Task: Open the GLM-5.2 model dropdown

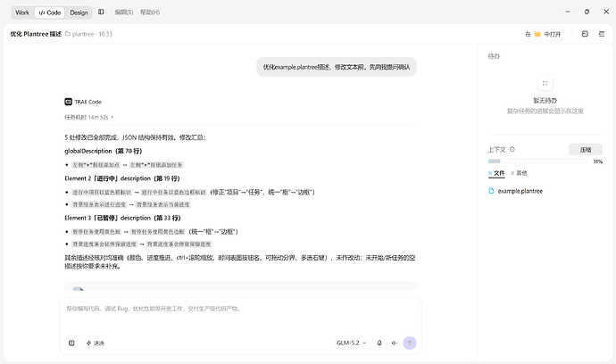Action: (351, 343)
